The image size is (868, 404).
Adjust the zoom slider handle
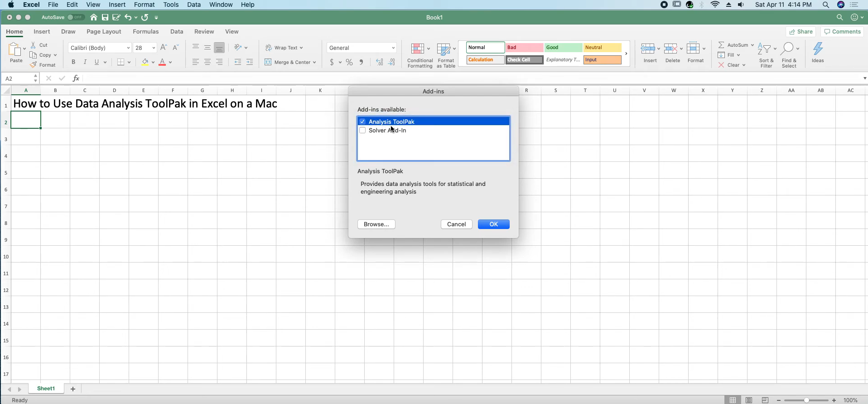point(806,400)
